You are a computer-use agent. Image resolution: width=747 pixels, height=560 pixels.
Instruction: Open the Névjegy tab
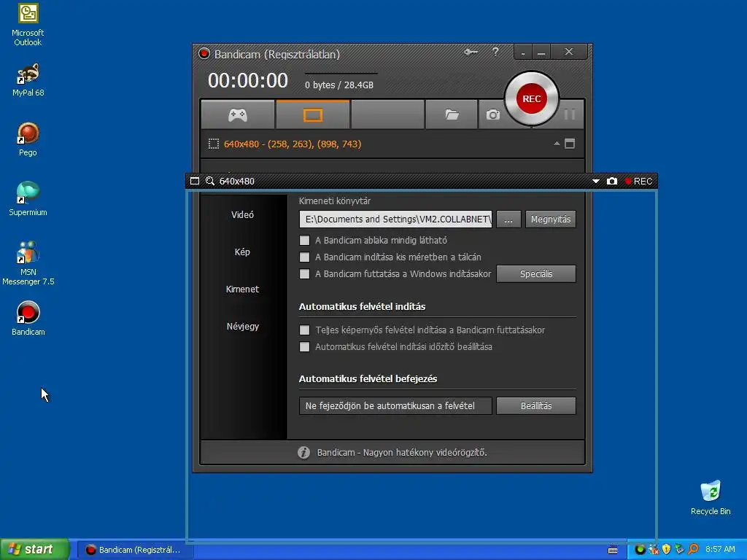point(242,326)
